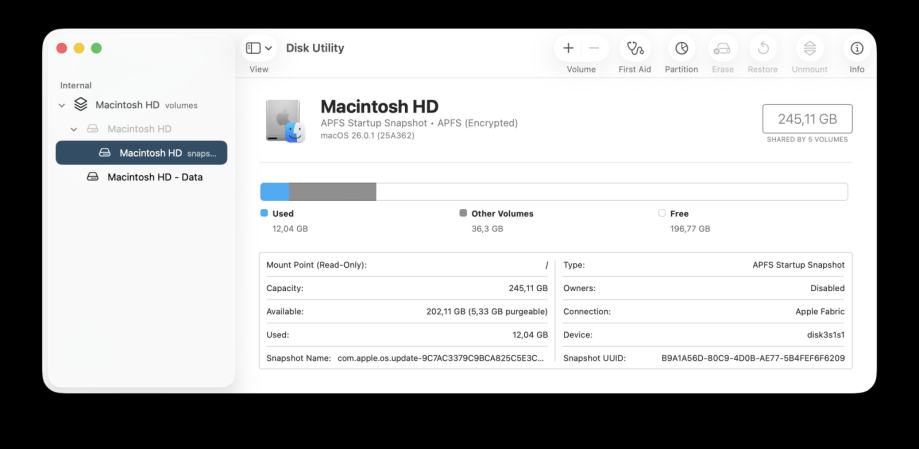919x449 pixels.
Task: Click the Available 202,11 GB purgeable value
Action: click(x=487, y=312)
